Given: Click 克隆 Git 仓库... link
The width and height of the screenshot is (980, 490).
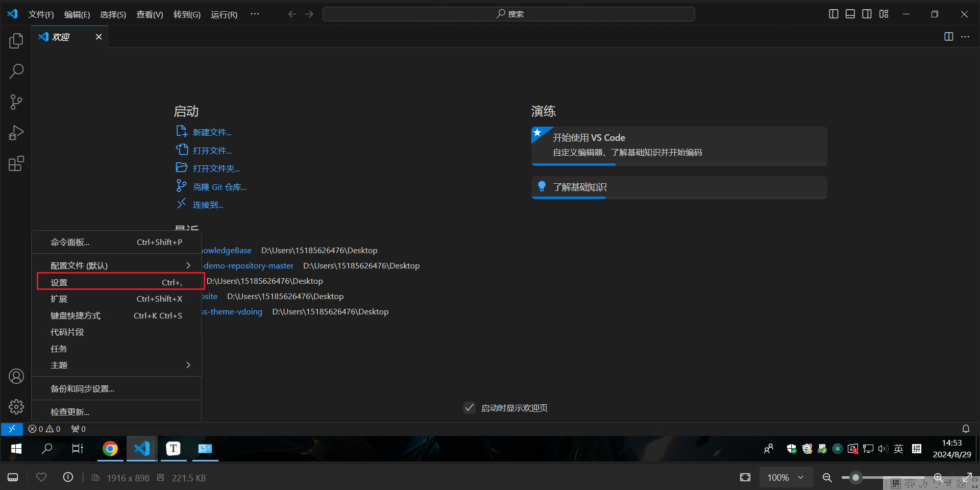Looking at the screenshot, I should click(x=219, y=187).
